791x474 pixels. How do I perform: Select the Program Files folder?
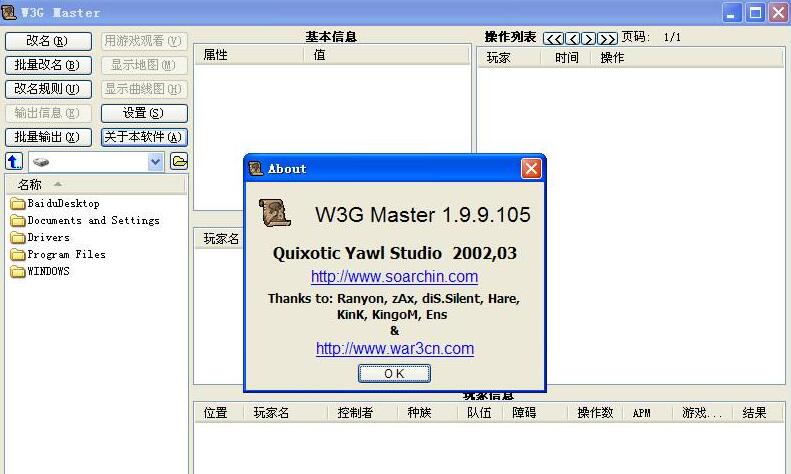click(x=66, y=255)
